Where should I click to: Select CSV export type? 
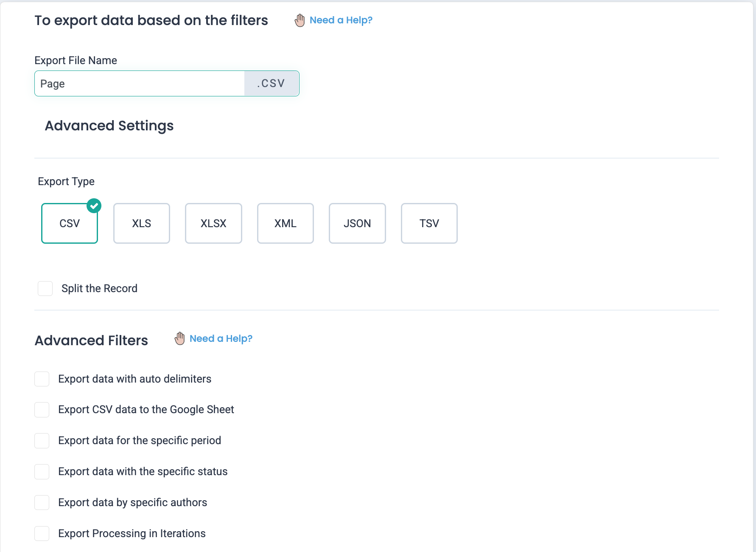pyautogui.click(x=70, y=223)
